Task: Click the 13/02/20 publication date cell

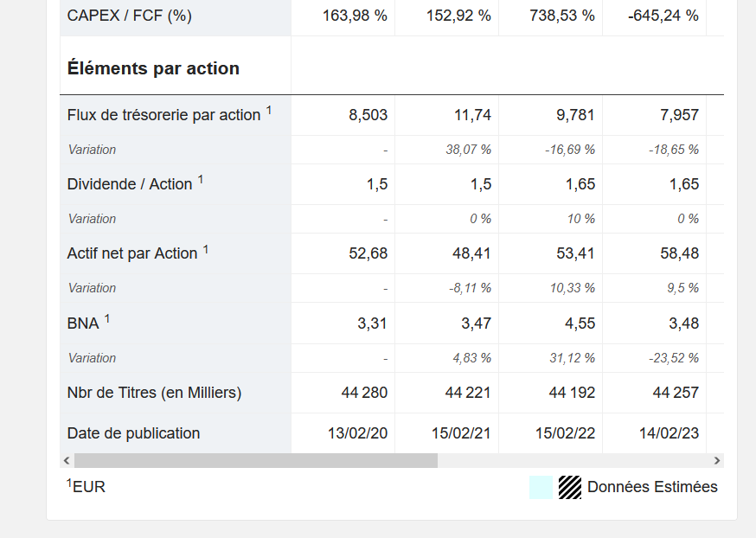Action: tap(357, 433)
